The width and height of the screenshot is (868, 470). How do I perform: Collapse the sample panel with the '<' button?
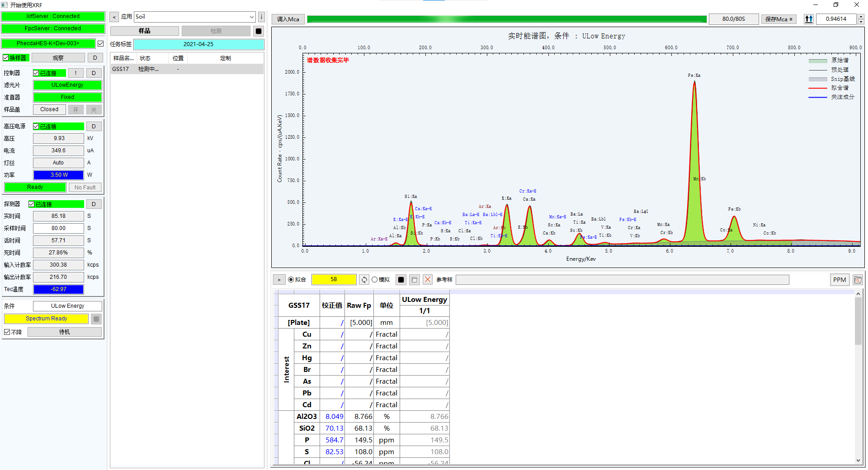click(114, 17)
